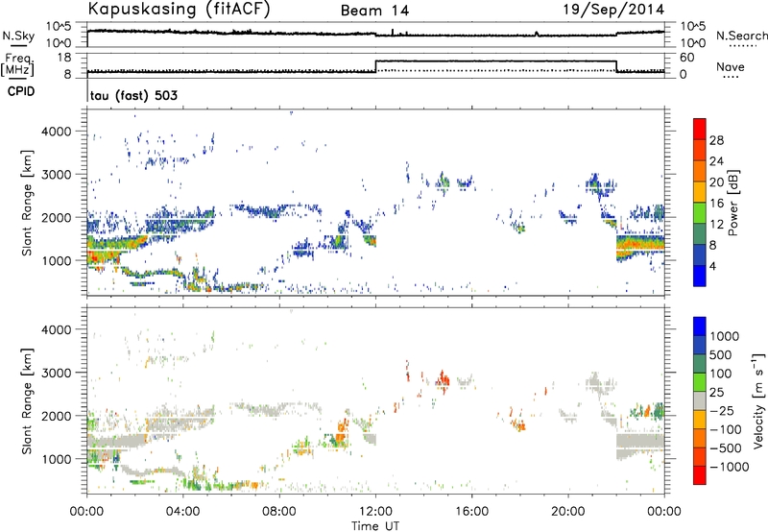Click the frequency axis value 18
768x532 pixels.
pos(64,58)
